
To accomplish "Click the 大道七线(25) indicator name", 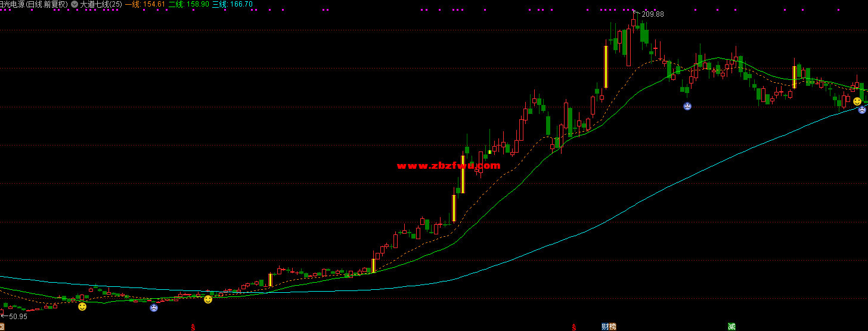I will (101, 4).
